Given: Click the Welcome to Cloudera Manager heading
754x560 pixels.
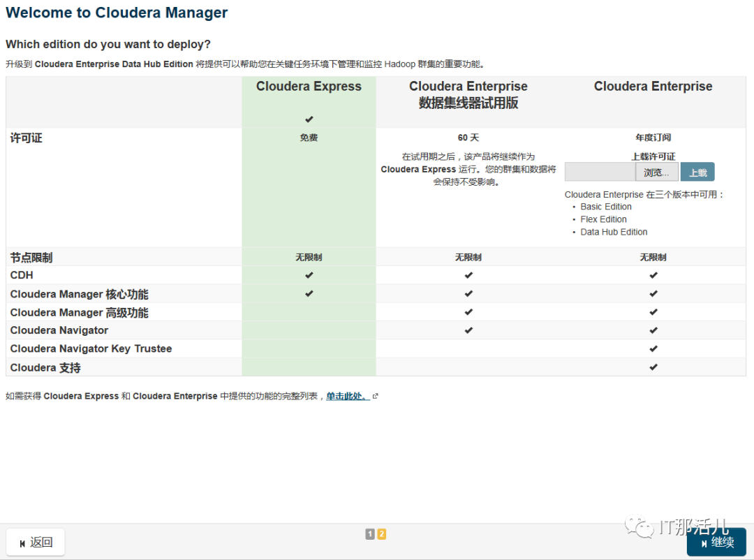Looking at the screenshot, I should (x=117, y=13).
